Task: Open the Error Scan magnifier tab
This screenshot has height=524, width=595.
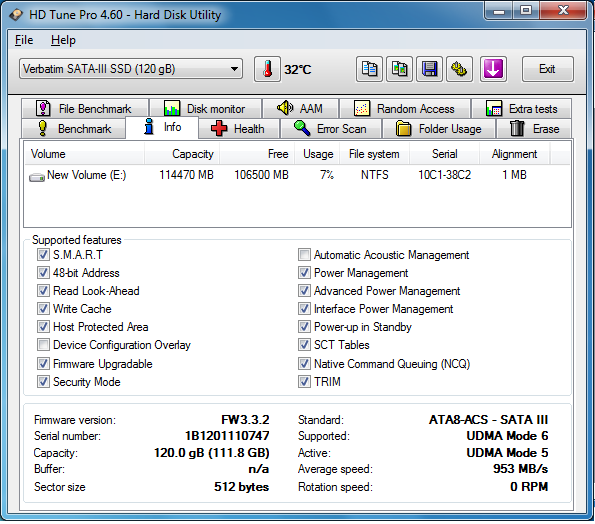Action: click(331, 129)
